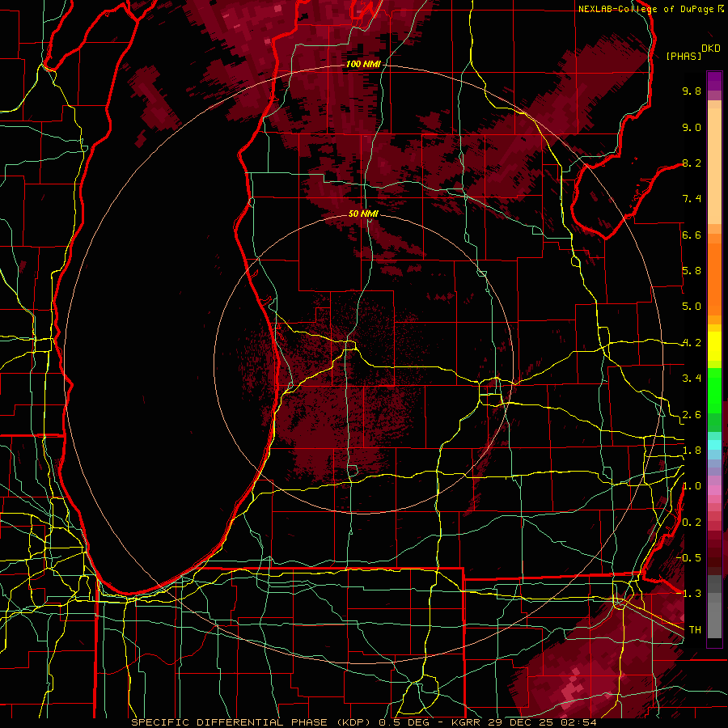
Task: Select the DKD [PHAS] units label
Action: [x=693, y=52]
